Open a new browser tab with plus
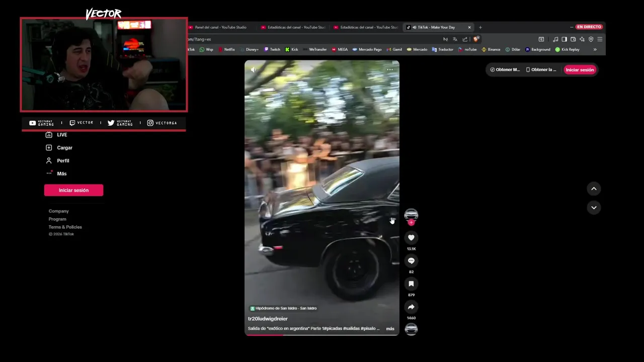644x362 pixels. pyautogui.click(x=480, y=27)
